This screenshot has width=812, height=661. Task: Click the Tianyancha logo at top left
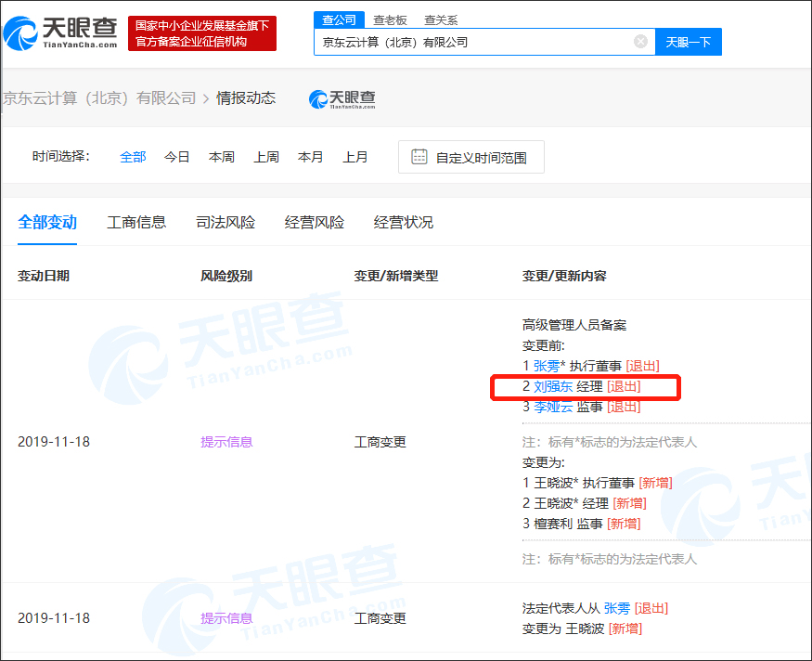(x=60, y=33)
